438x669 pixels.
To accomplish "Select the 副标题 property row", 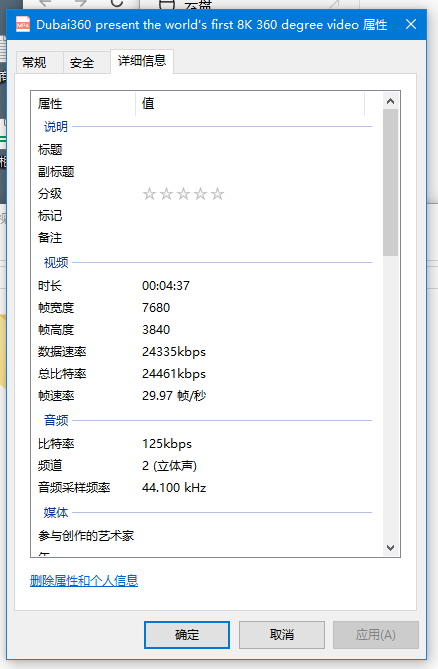I will click(205, 172).
